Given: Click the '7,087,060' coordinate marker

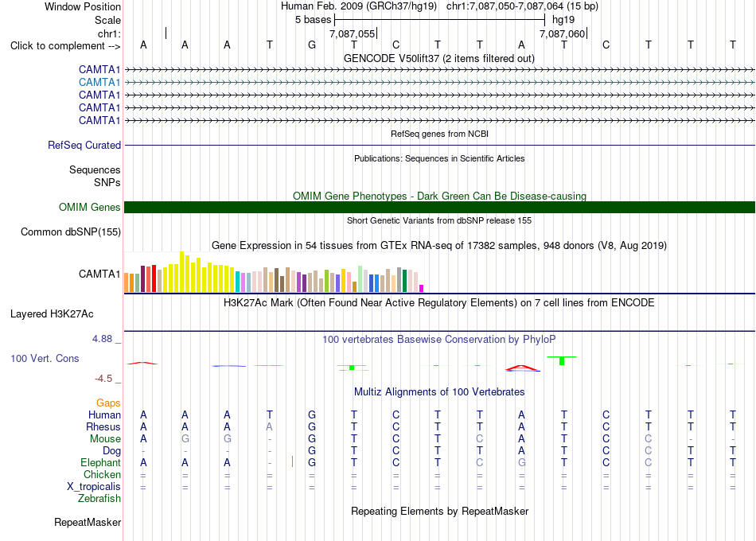Looking at the screenshot, I should [562, 33].
